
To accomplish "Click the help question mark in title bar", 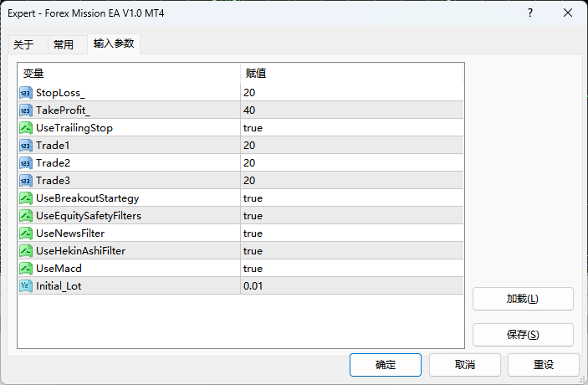I will point(530,13).
